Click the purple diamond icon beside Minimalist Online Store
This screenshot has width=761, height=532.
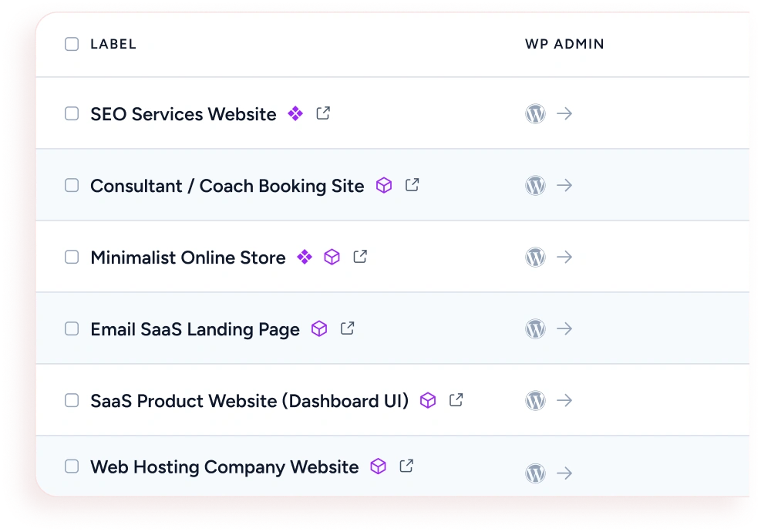(305, 258)
